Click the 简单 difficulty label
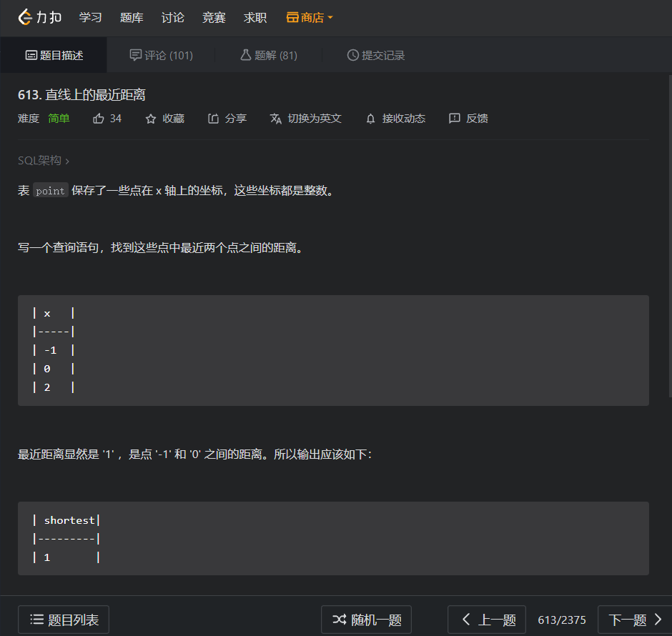 tap(59, 119)
